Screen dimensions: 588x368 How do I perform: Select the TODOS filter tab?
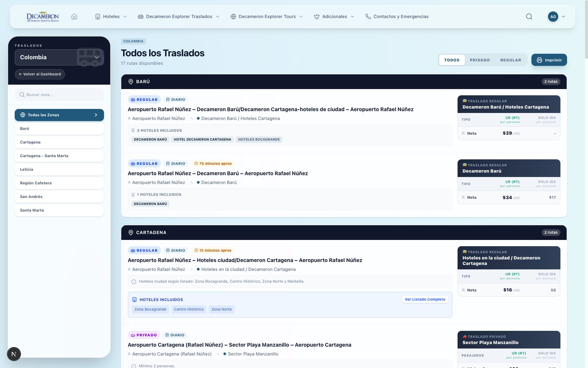[452, 60]
